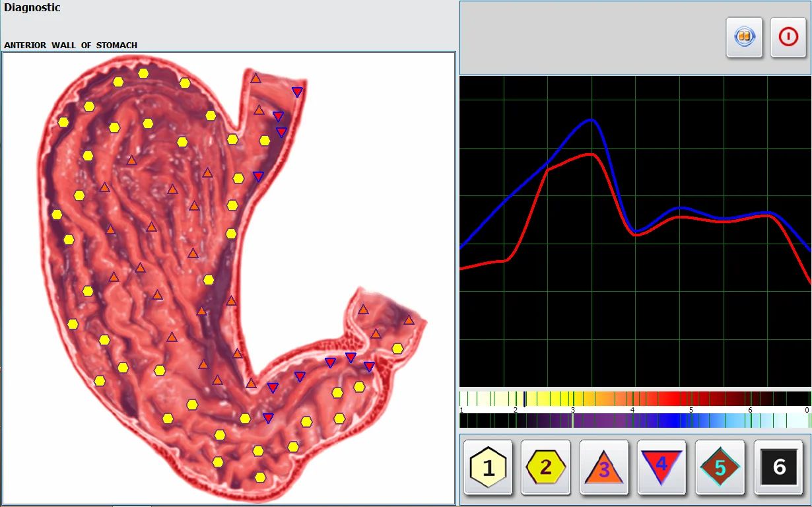Click the Anterior Wall of Stomach caption
812x507 pixels.
pyautogui.click(x=71, y=46)
